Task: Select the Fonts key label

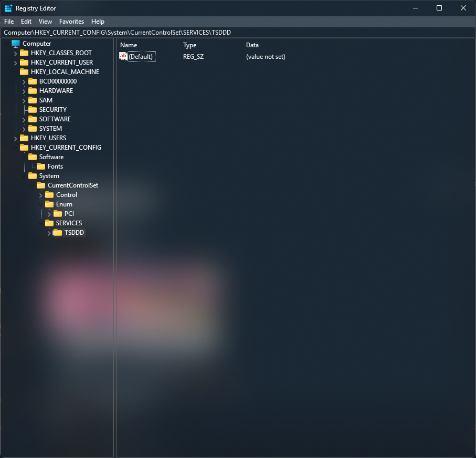Action: [x=55, y=166]
